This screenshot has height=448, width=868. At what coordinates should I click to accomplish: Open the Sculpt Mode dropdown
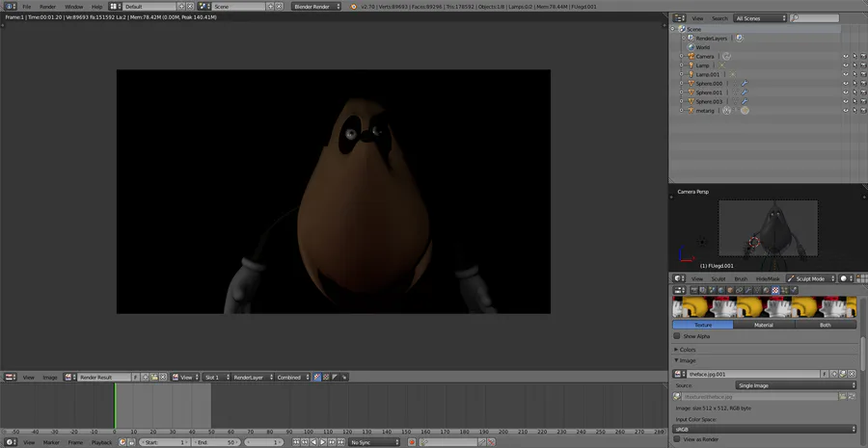tap(809, 278)
